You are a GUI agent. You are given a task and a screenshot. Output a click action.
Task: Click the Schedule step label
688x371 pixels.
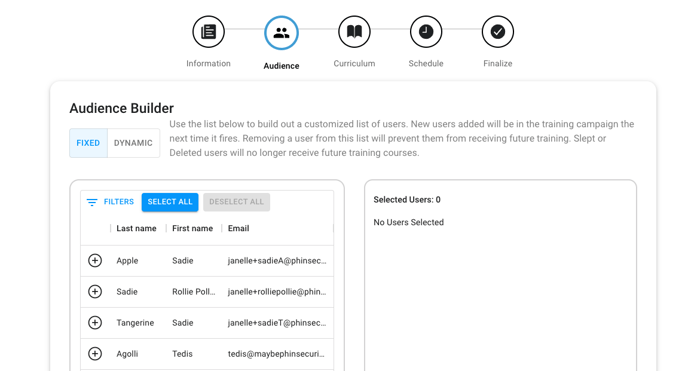(x=426, y=64)
